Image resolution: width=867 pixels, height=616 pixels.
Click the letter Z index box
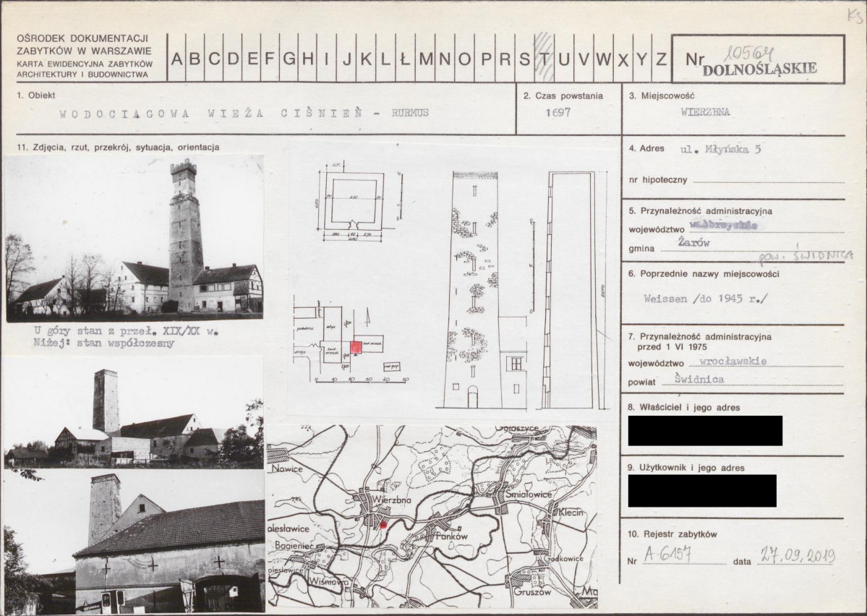pos(662,58)
